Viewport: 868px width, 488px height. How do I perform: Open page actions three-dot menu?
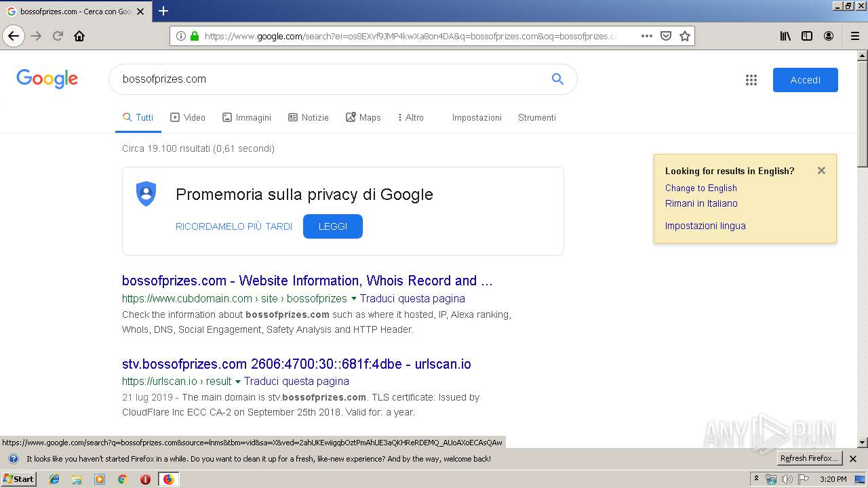[647, 36]
